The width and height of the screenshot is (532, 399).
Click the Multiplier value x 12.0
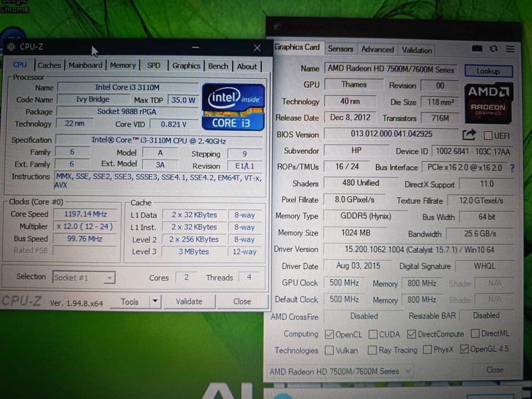pos(85,226)
